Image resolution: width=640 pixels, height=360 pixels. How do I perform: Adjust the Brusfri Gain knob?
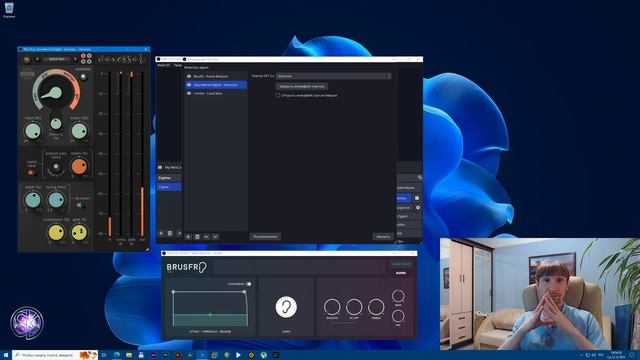click(398, 296)
